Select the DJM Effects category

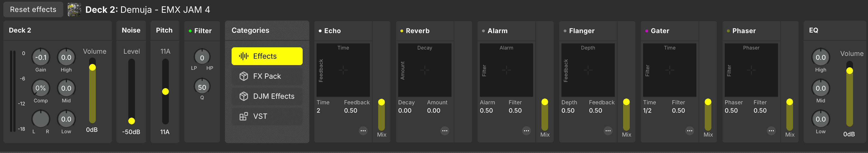[267, 96]
